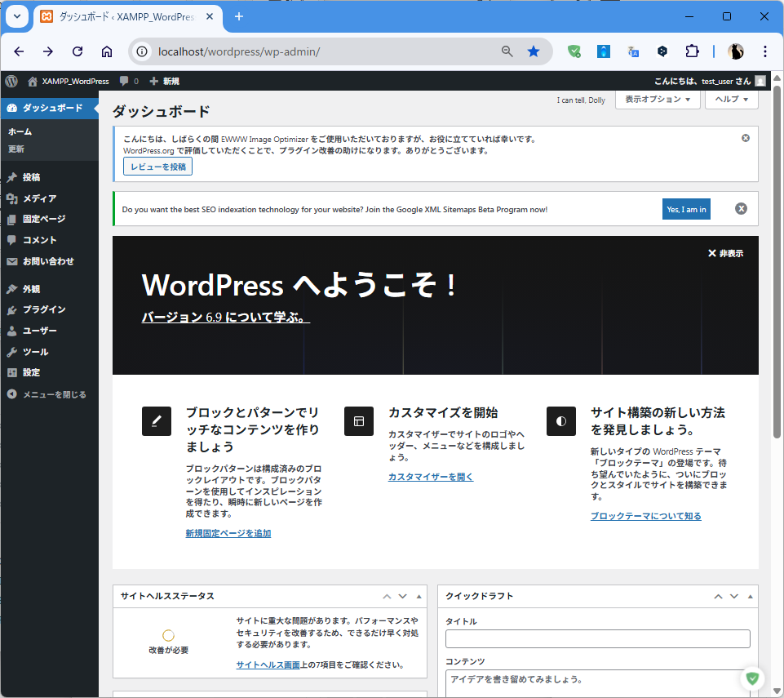This screenshot has height=698, width=784.
Task: Open the カスタマイザーを開く link
Action: [430, 477]
